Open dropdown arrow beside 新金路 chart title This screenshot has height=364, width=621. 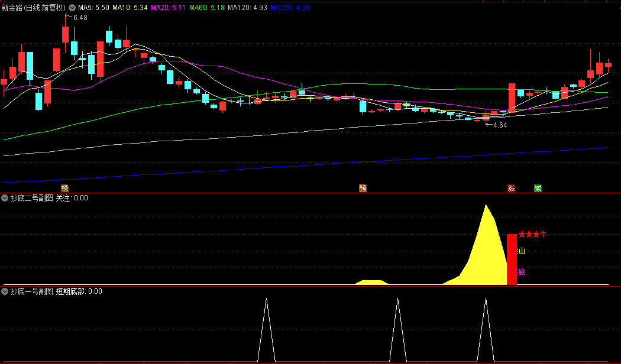pos(72,8)
